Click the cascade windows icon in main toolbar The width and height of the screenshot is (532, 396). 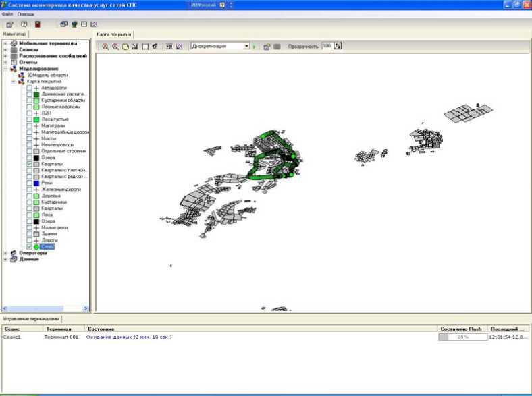pos(63,24)
